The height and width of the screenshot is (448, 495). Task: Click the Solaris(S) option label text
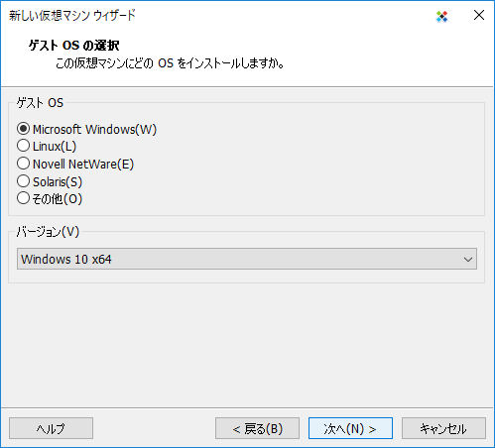coord(58,181)
